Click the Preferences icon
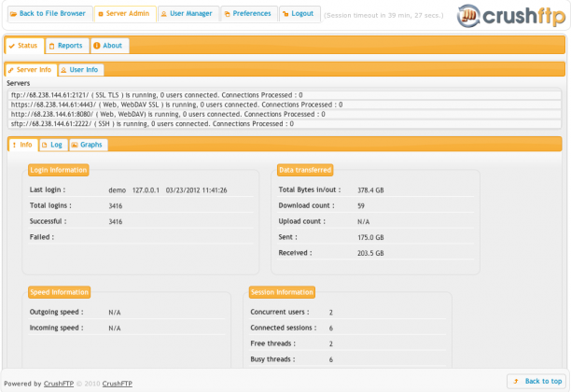The width and height of the screenshot is (571, 392). pyautogui.click(x=228, y=14)
